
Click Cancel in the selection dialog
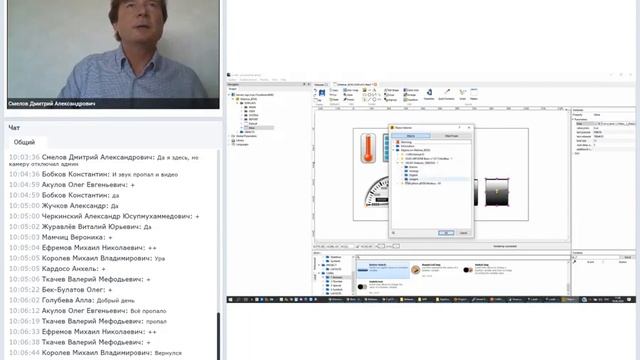click(464, 233)
